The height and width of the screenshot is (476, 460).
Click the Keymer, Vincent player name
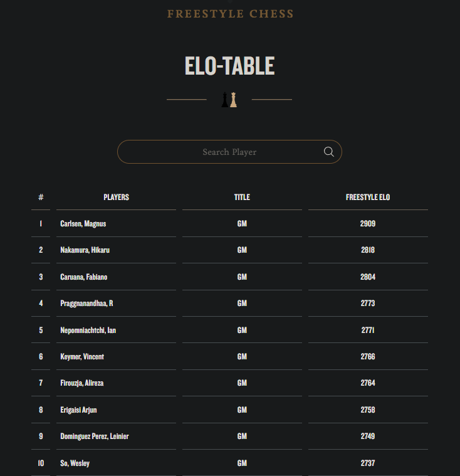pyautogui.click(x=82, y=356)
